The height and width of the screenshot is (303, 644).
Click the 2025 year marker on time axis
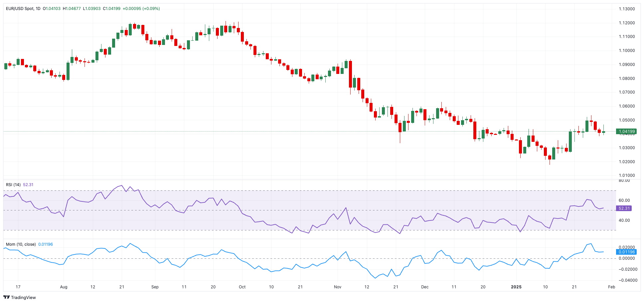click(x=516, y=287)
